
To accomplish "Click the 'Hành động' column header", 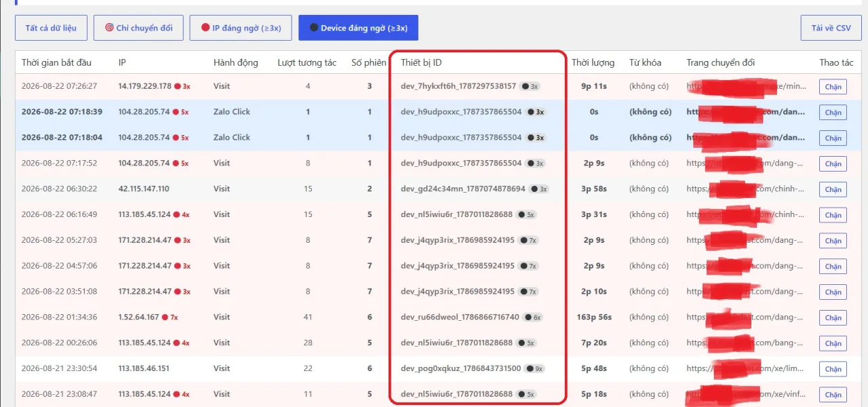I will [235, 62].
